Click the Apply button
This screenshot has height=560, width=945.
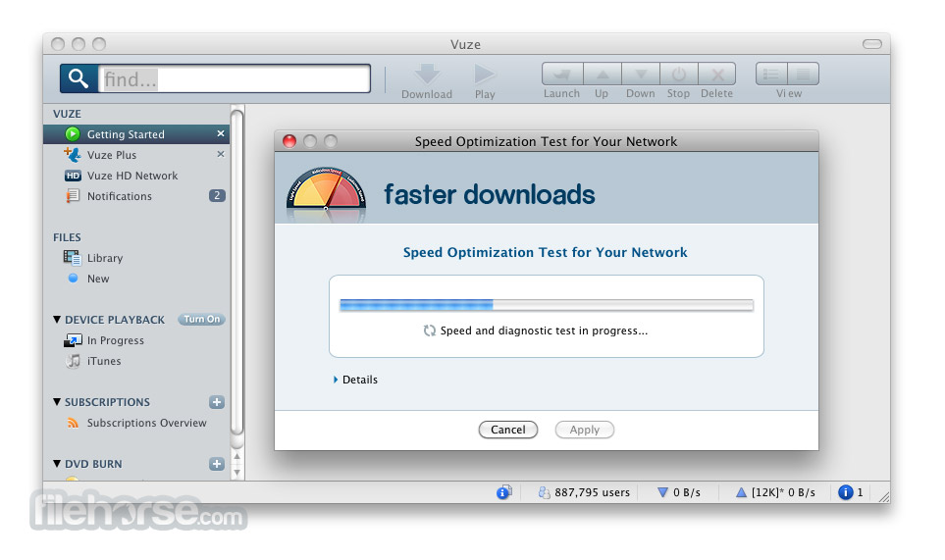coord(585,430)
